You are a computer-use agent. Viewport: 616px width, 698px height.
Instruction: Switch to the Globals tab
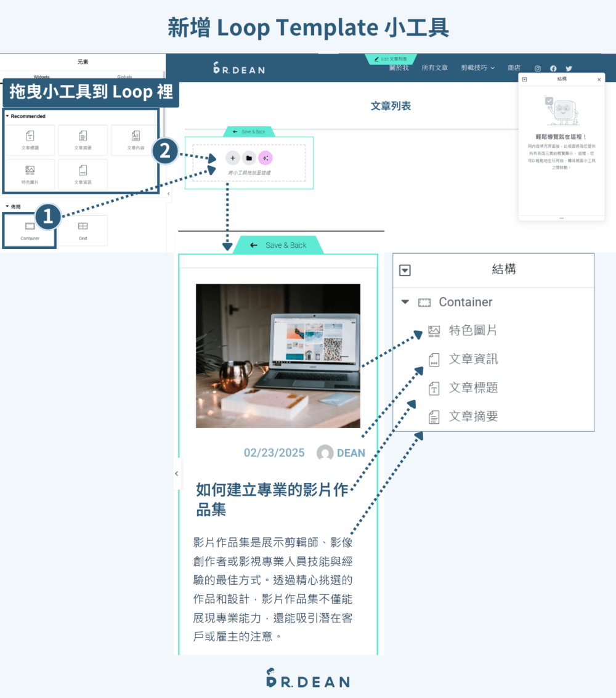tap(124, 76)
